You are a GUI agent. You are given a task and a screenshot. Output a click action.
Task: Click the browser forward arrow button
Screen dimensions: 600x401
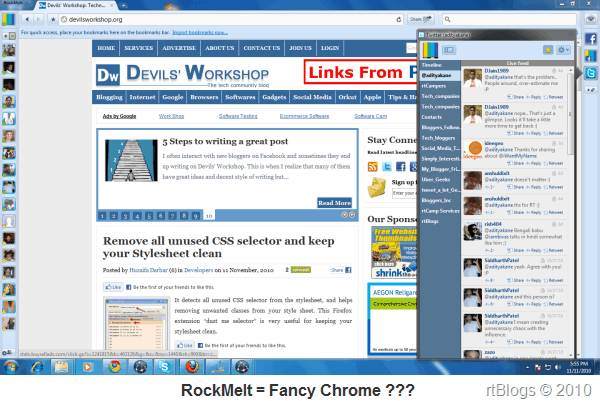click(38, 19)
